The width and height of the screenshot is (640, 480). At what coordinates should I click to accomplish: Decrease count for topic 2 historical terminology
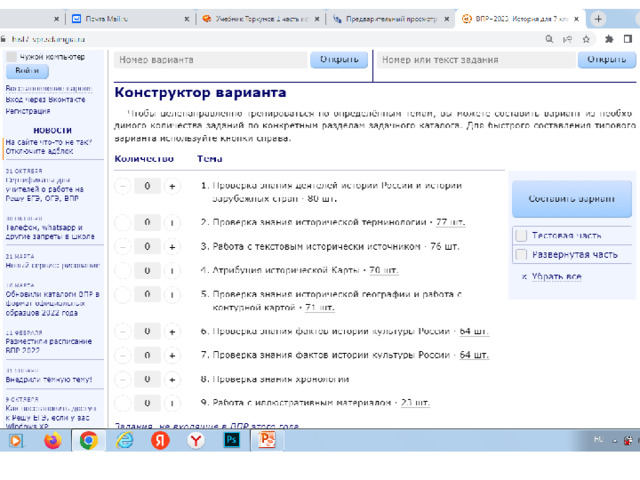click(122, 223)
